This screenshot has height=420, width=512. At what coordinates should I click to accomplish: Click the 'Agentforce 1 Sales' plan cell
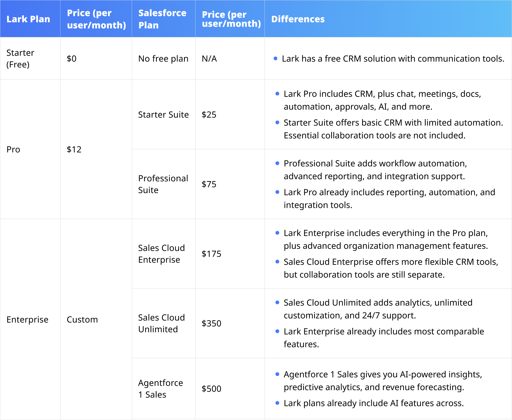point(161,389)
